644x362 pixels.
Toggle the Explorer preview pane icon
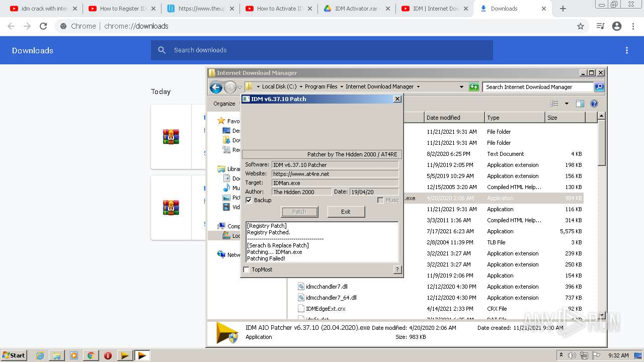coord(580,104)
